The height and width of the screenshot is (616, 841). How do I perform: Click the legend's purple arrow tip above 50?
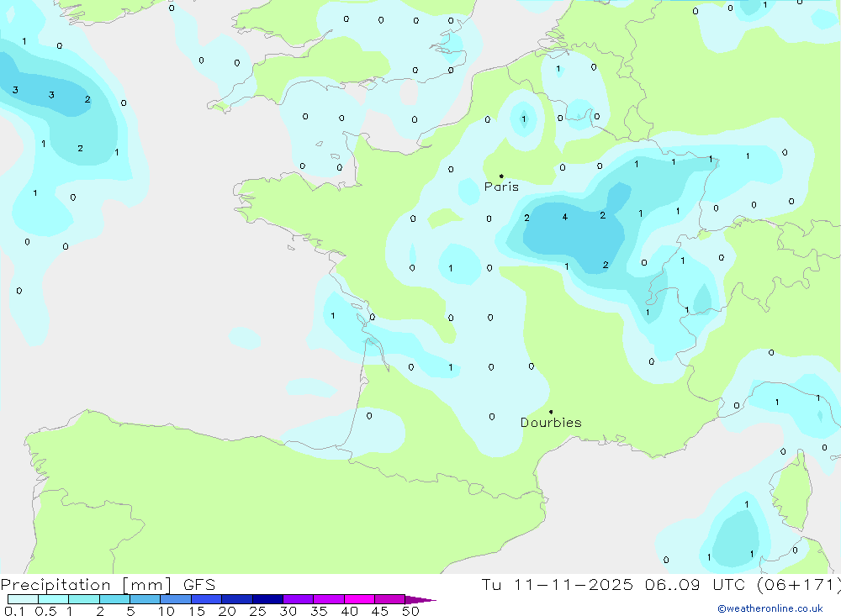pos(420,599)
